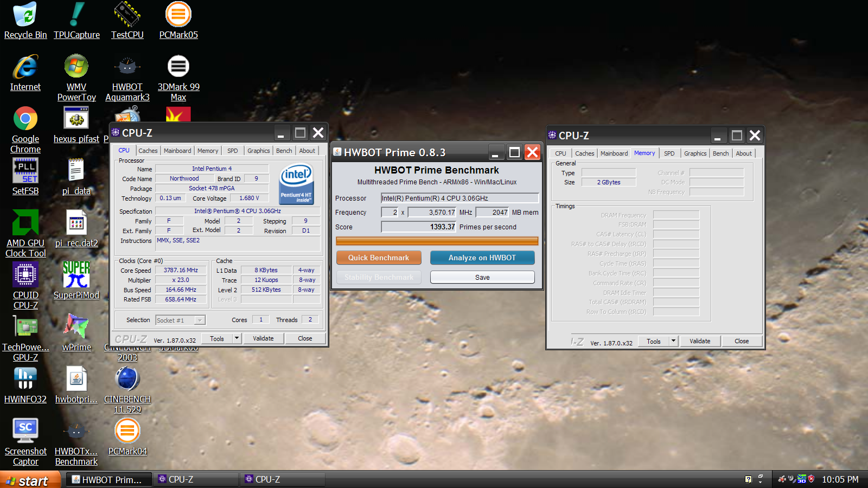Click Close button in right CPU-Z window
The height and width of the screenshot is (488, 868).
pos(742,341)
